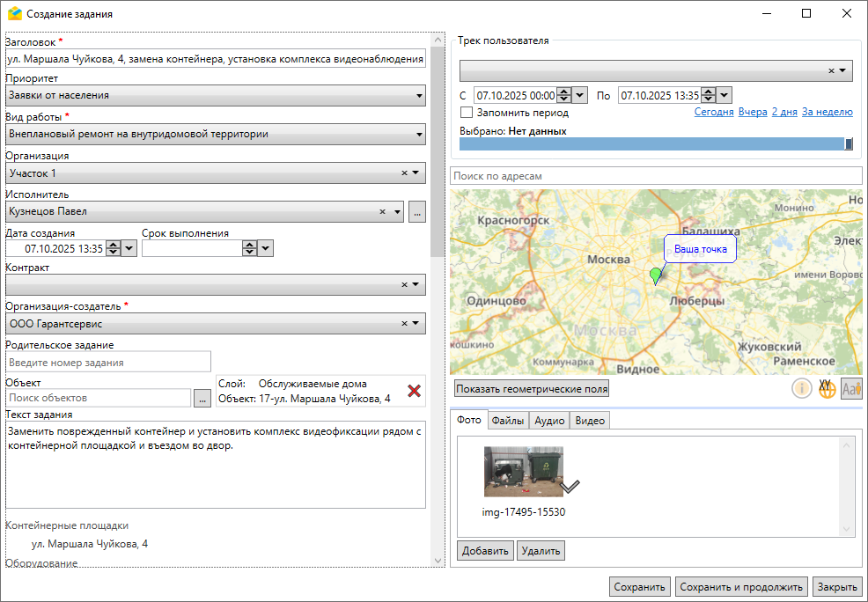
Task: Click the Поиск по адресам search field
Action: (655, 176)
